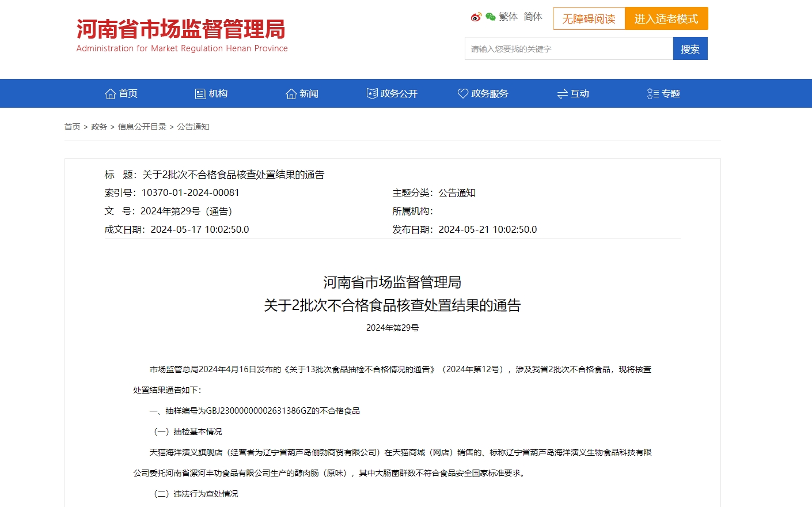Click the WeChat icon in header
This screenshot has width=812, height=507.
(x=491, y=17)
